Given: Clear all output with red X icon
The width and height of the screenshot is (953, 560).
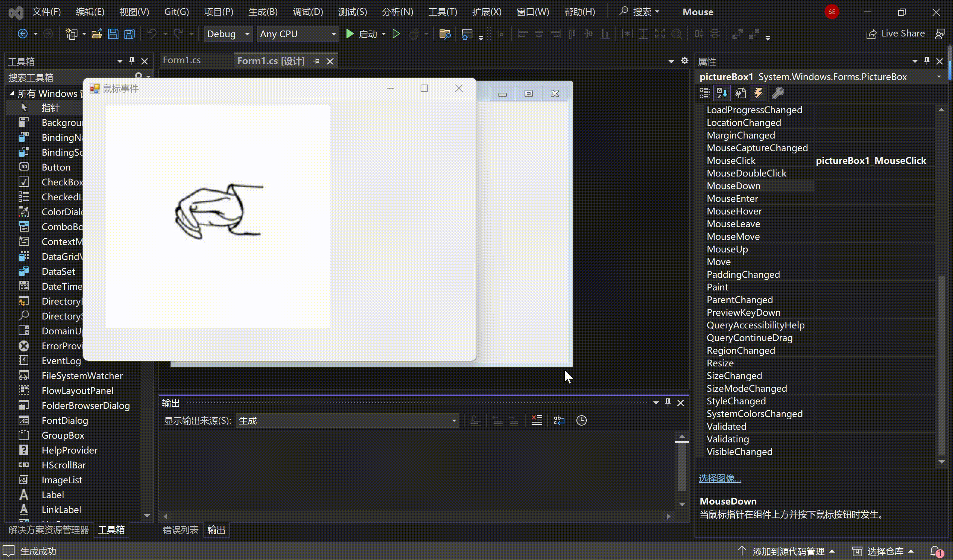Looking at the screenshot, I should point(536,420).
